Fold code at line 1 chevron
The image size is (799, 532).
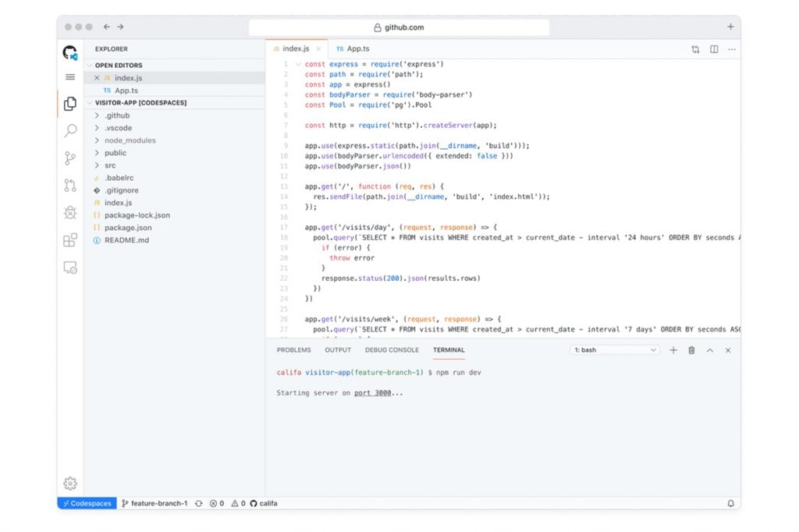tap(298, 64)
